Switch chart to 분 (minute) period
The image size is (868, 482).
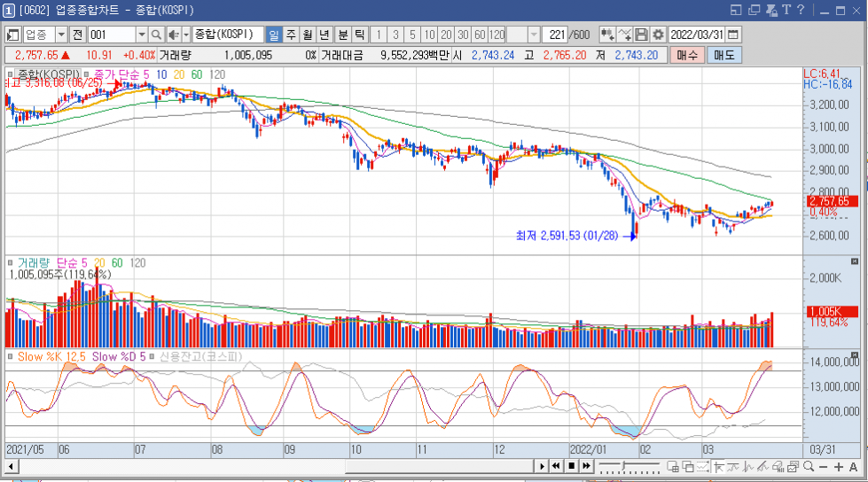coord(343,35)
